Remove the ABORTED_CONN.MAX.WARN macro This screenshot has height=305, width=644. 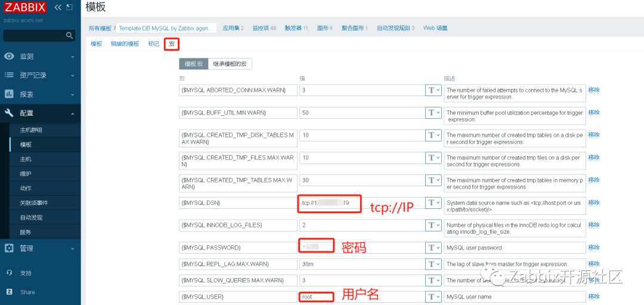click(x=594, y=90)
